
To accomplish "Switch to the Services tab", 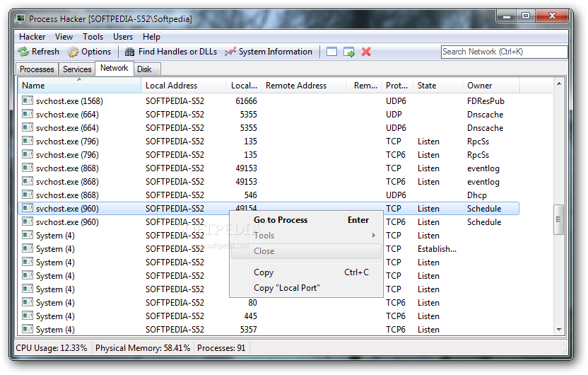I will click(77, 69).
